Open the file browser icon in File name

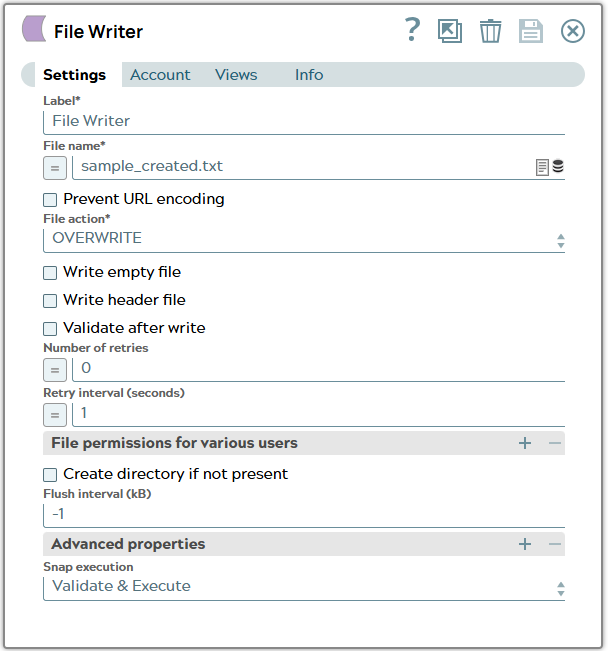coord(542,167)
